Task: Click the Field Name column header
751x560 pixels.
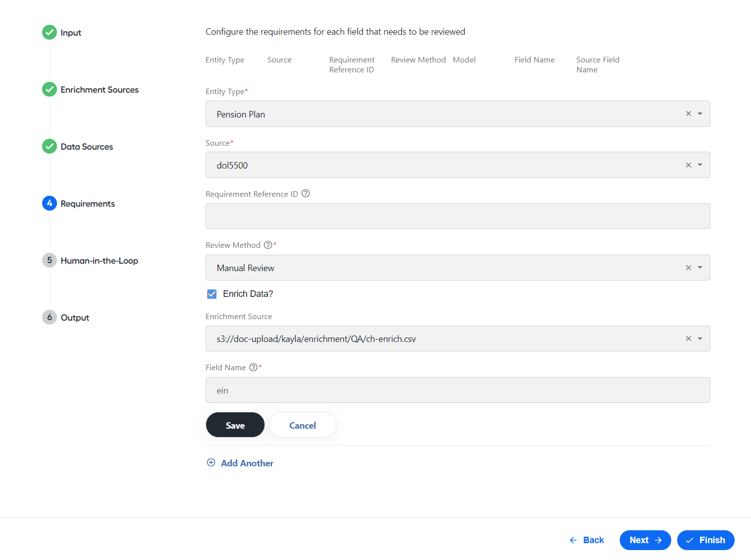Action: click(535, 60)
